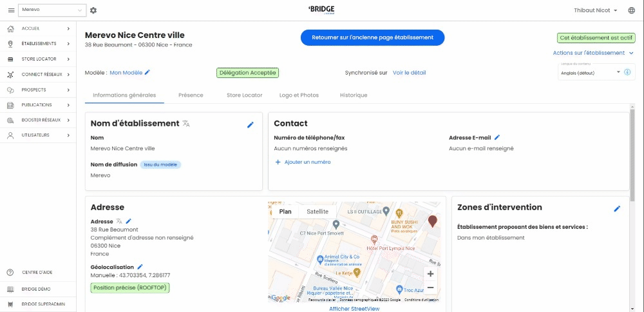Click the Voir le détail link
The width and height of the screenshot is (644, 312).
coord(409,73)
